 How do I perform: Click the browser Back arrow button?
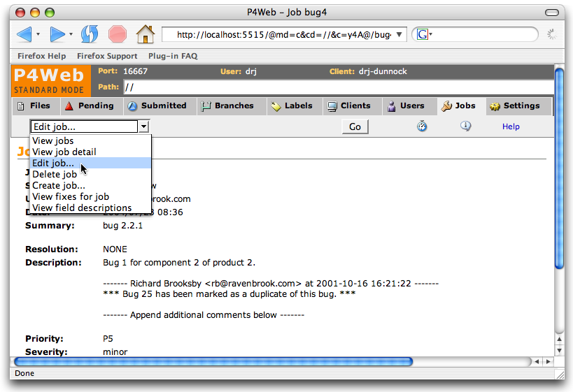pos(24,34)
